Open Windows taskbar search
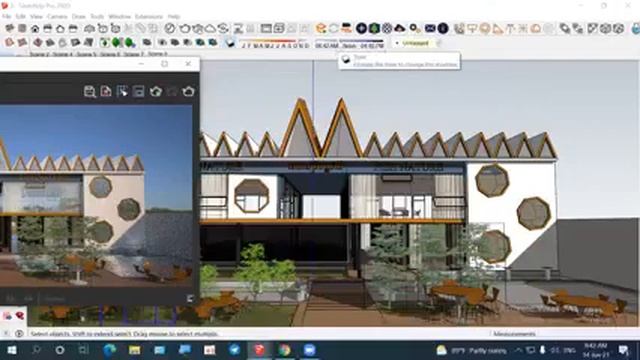 coord(36,350)
